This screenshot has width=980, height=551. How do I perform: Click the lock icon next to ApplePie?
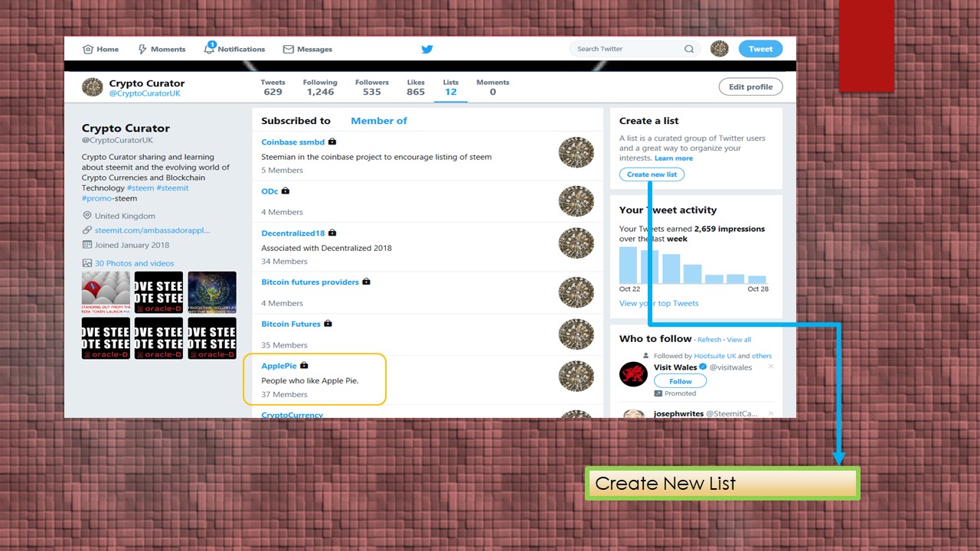click(304, 366)
